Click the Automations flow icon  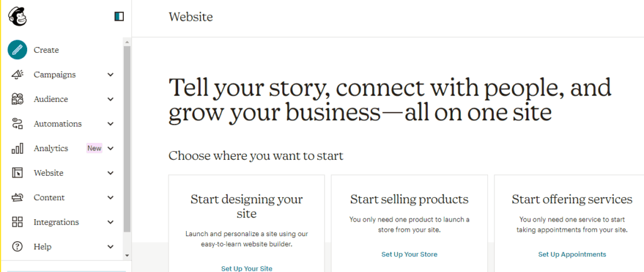click(17, 123)
